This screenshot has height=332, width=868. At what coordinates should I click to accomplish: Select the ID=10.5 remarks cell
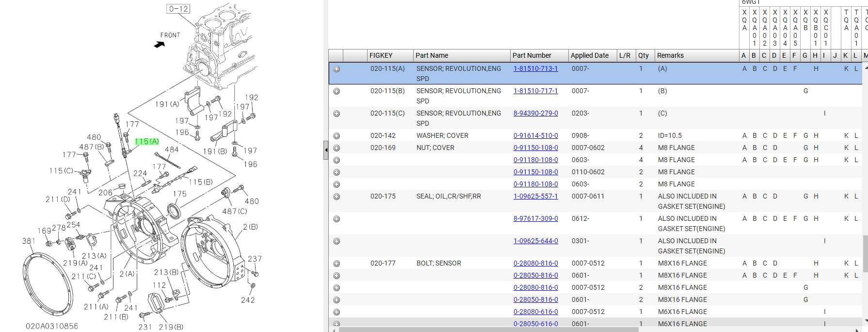click(670, 135)
